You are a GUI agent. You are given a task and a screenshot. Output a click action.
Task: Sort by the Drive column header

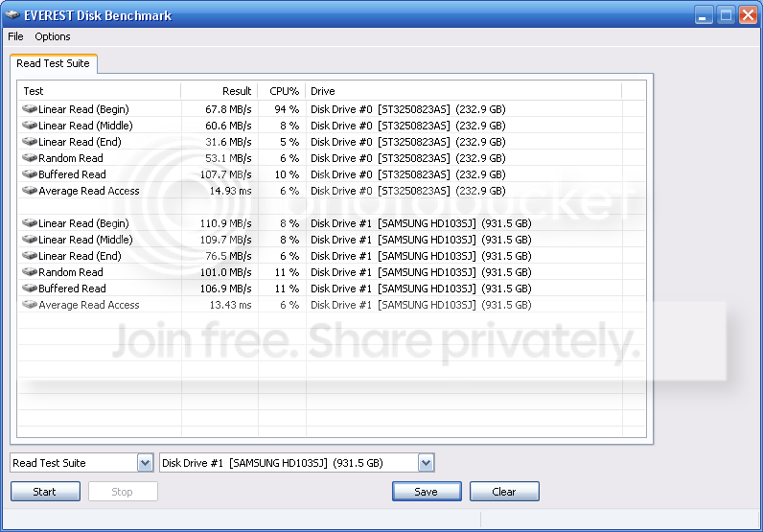click(463, 91)
